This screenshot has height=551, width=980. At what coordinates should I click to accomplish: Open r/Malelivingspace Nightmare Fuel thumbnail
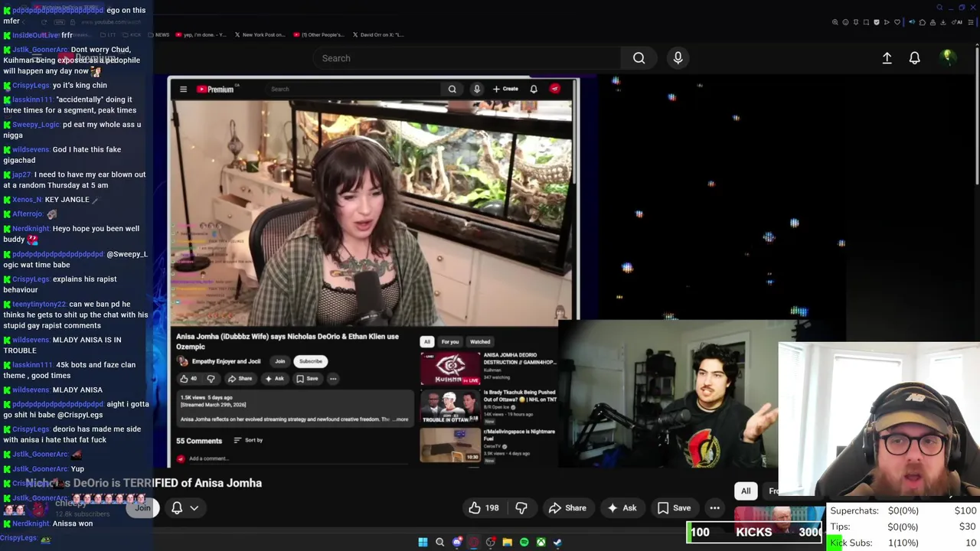(x=450, y=445)
